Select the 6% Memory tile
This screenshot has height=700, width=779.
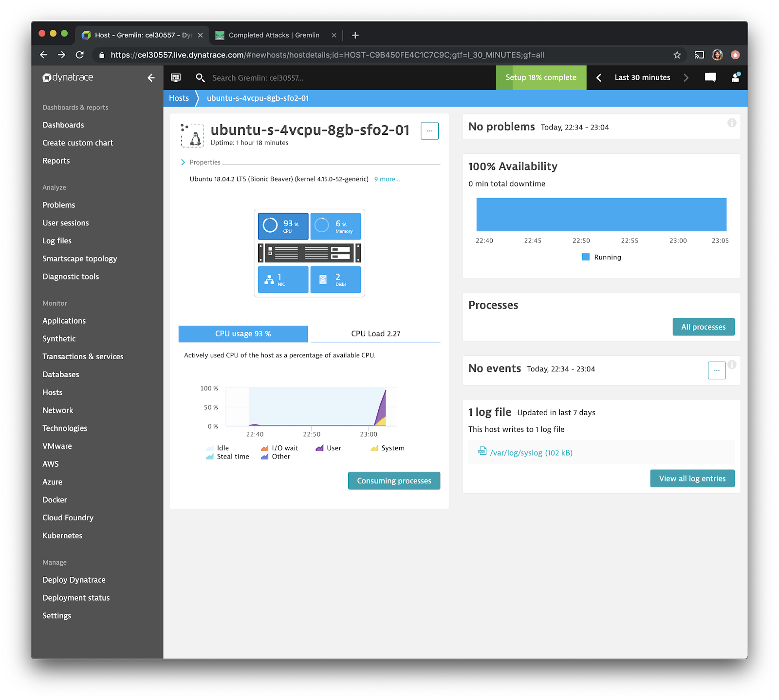point(335,226)
